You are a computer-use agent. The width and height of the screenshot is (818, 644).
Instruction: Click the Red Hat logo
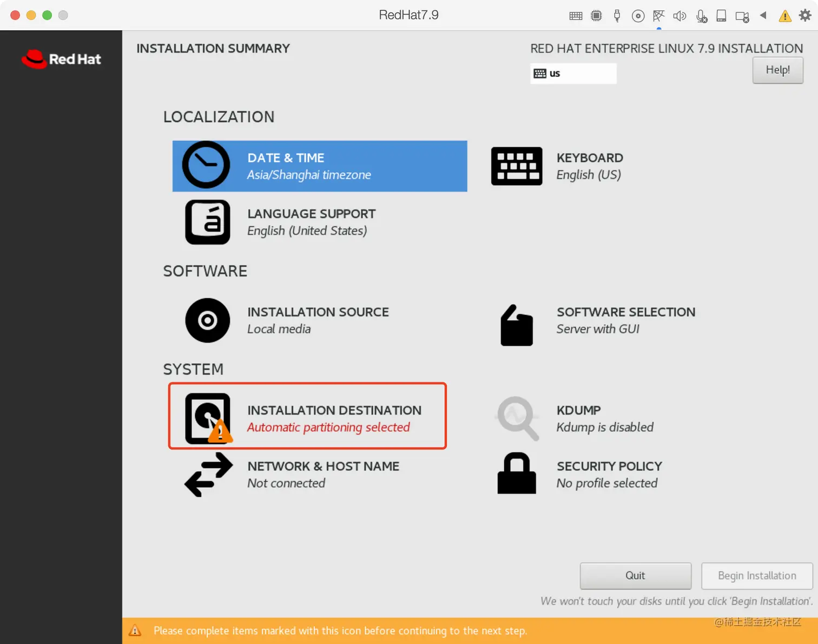click(x=61, y=59)
